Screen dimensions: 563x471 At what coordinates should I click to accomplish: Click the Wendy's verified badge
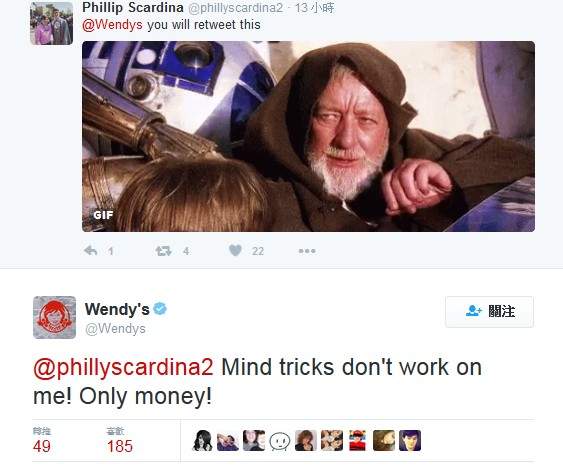coord(160,309)
